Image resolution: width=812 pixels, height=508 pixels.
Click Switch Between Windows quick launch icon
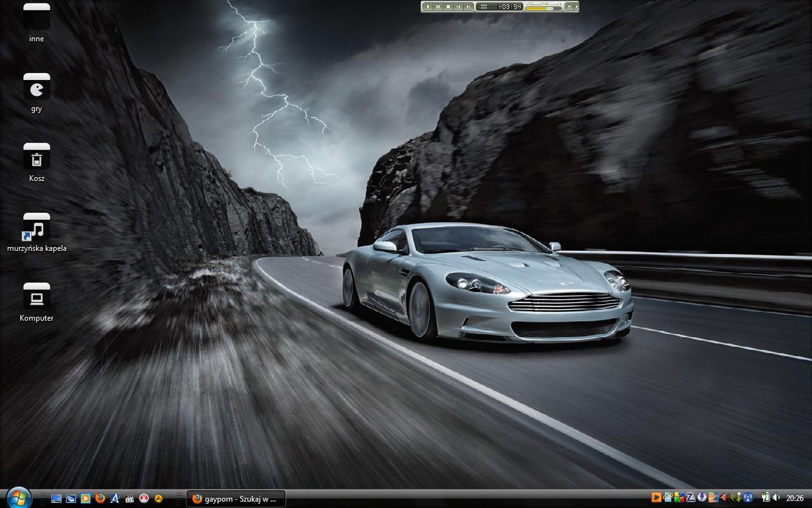click(x=71, y=498)
